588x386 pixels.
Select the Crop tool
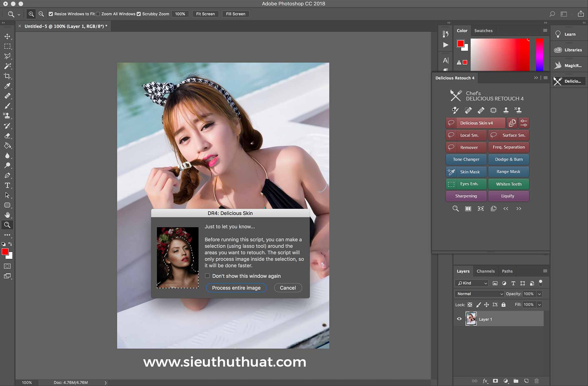[x=7, y=76]
